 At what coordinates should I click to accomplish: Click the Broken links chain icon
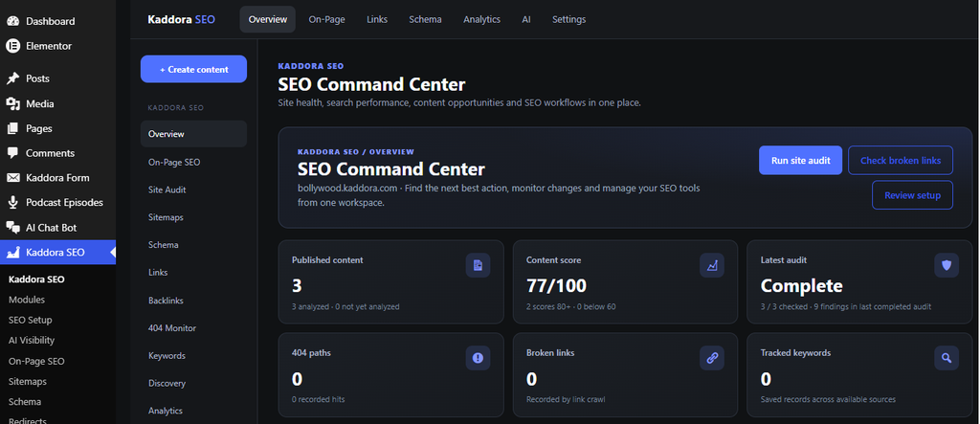pos(712,358)
